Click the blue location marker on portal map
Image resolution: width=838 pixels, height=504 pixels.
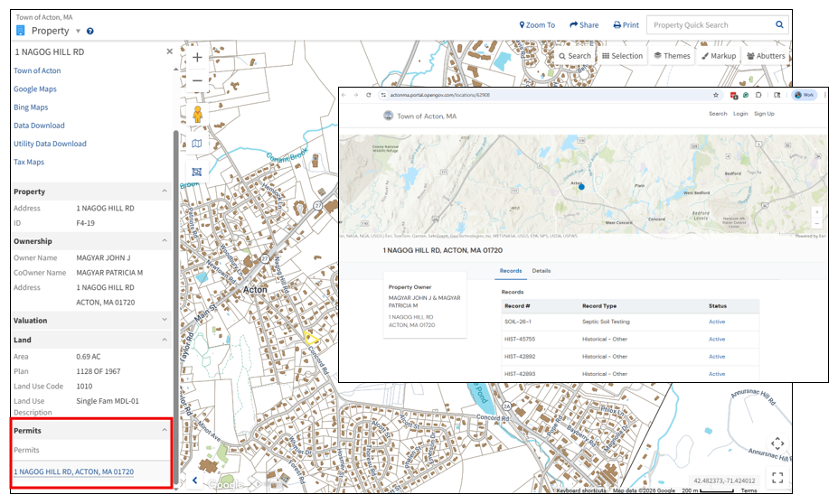(x=581, y=187)
